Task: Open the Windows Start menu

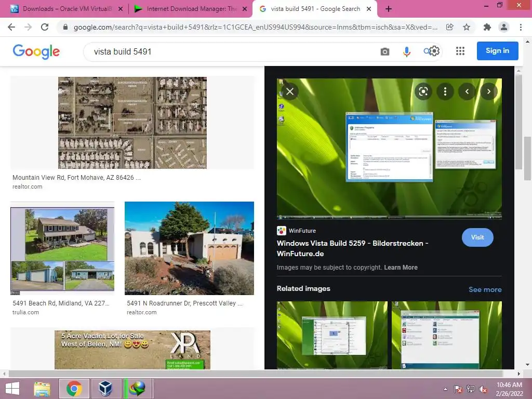Action: tap(12, 389)
